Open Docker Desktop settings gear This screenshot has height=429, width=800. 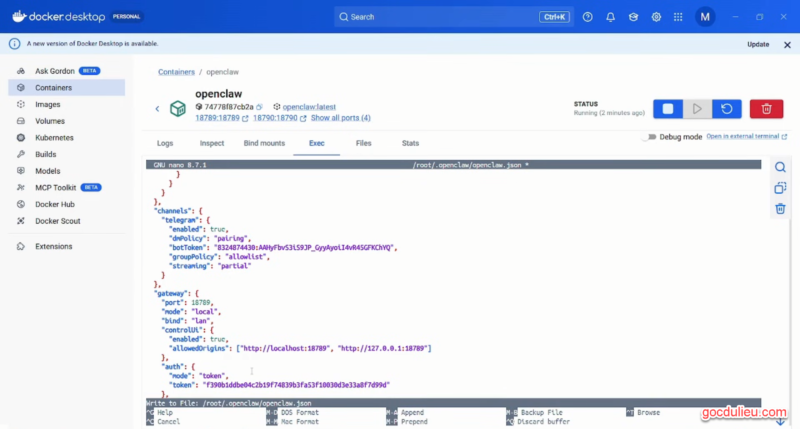pos(656,17)
